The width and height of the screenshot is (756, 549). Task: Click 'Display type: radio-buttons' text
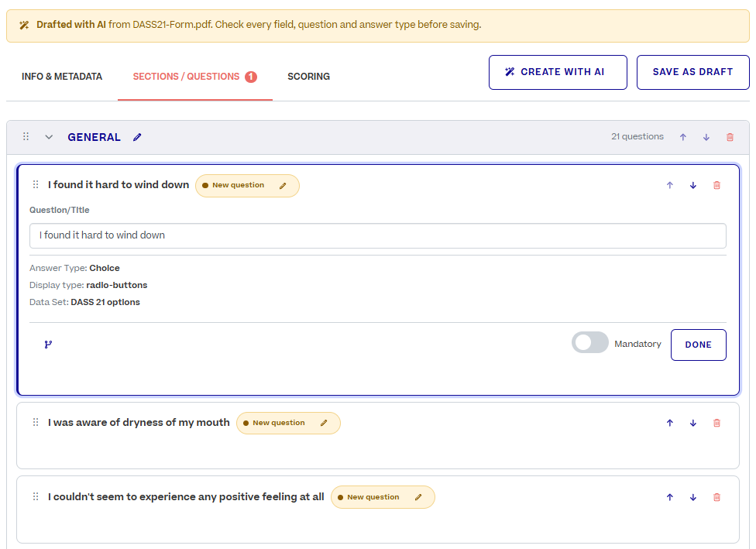tap(88, 285)
